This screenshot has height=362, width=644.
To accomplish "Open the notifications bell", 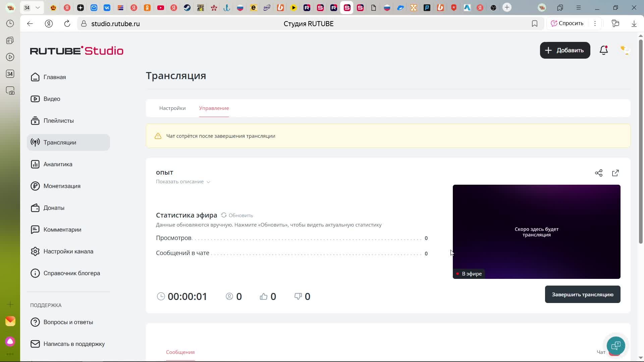I will pos(603,50).
